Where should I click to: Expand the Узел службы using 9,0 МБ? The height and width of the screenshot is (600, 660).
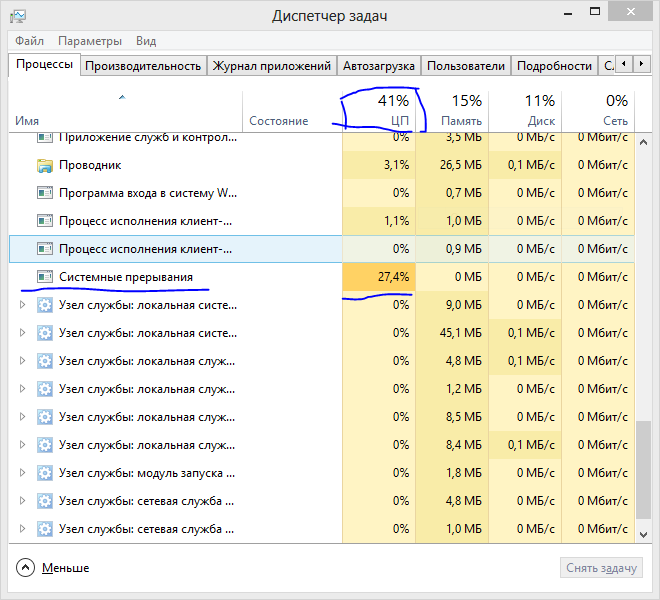click(22, 305)
